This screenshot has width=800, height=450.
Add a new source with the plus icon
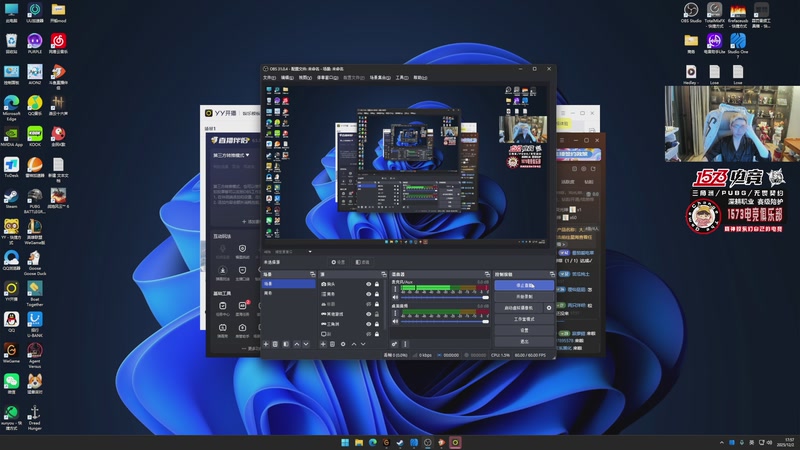(323, 344)
